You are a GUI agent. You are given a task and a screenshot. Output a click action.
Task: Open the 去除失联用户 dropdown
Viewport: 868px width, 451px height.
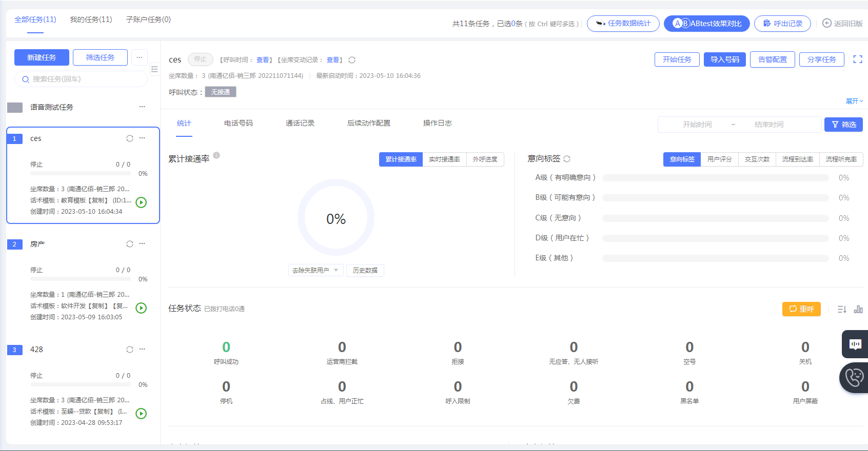(x=315, y=270)
